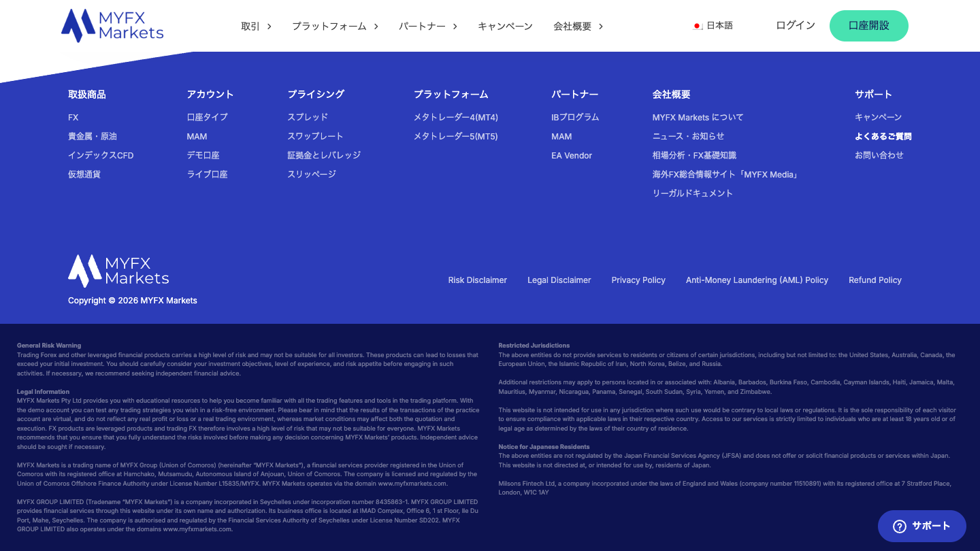This screenshot has height=551, width=980.
Task: Open the メタトレーダー4(MT4) link
Action: pyautogui.click(x=456, y=118)
